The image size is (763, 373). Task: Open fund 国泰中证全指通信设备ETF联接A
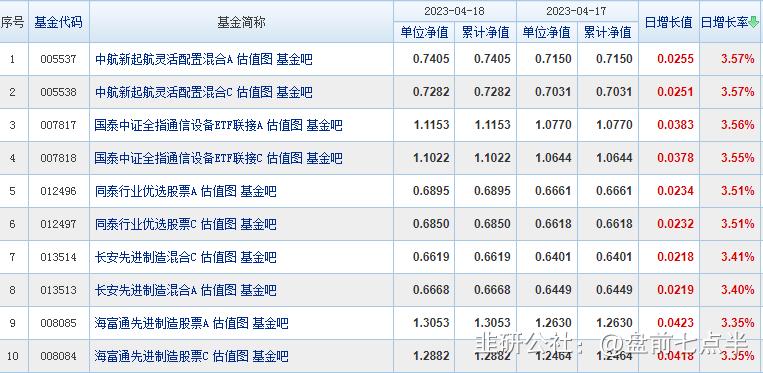point(179,125)
